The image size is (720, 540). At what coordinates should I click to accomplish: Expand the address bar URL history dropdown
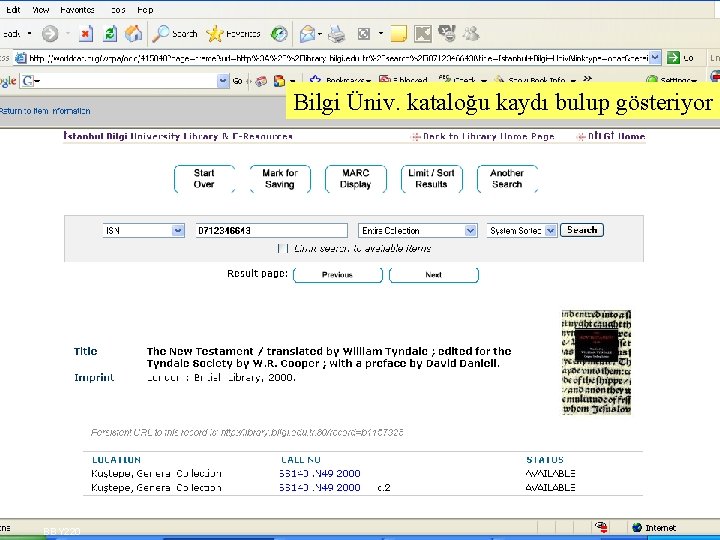pos(655,57)
